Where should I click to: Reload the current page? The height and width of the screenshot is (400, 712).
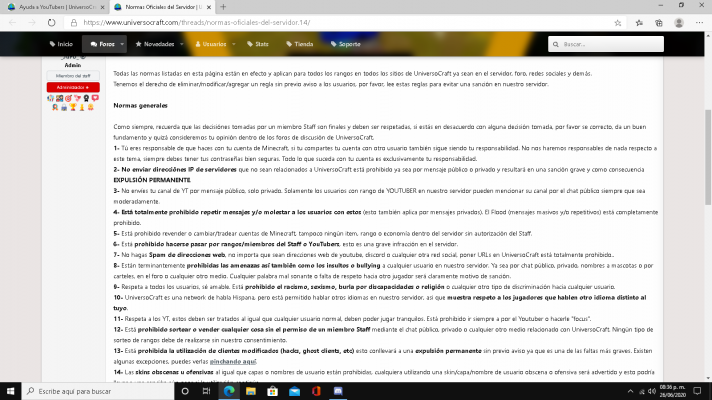click(51, 23)
